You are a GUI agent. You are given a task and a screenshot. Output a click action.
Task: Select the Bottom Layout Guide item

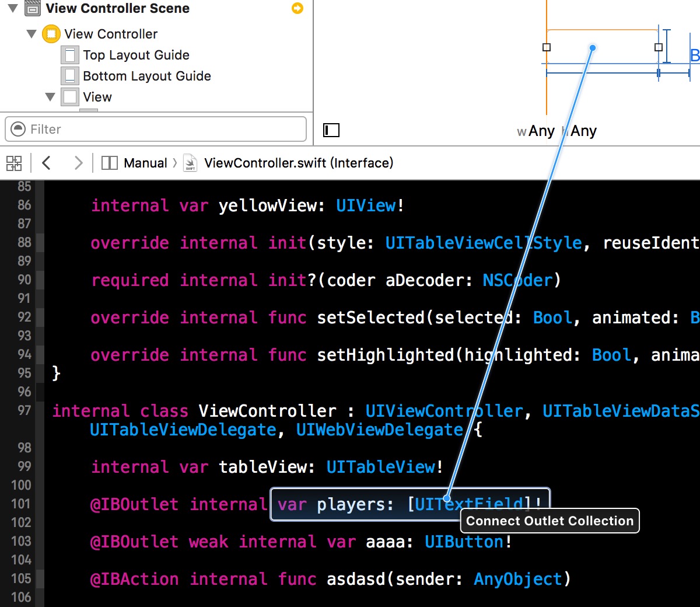pos(146,76)
